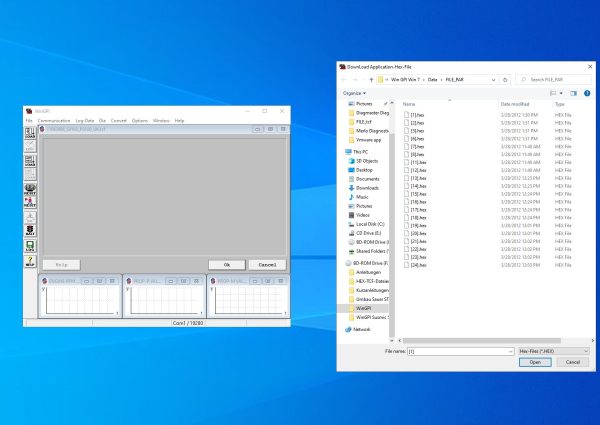This screenshot has width=600, height=425.
Task: Open the Organize dropdown menu
Action: click(354, 93)
